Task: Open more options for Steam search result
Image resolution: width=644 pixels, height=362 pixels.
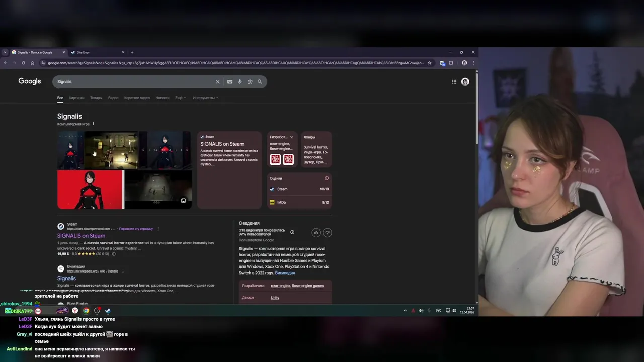Action: [x=158, y=229]
